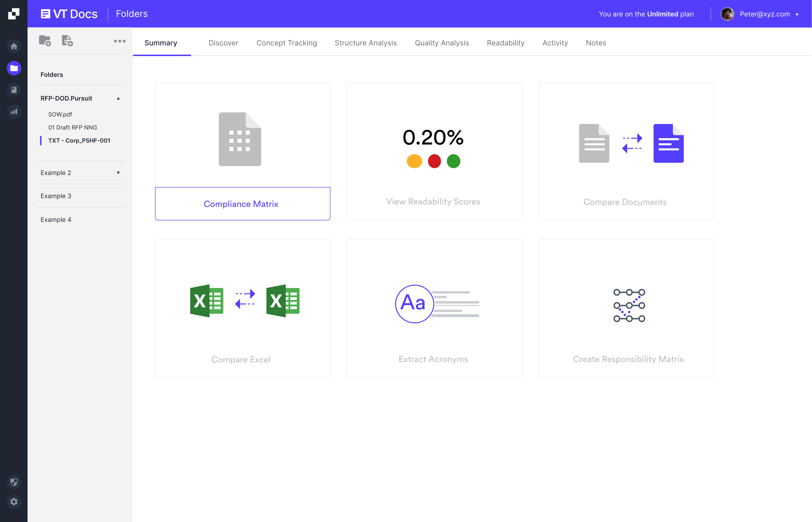Open the settings gear icon

(14, 502)
